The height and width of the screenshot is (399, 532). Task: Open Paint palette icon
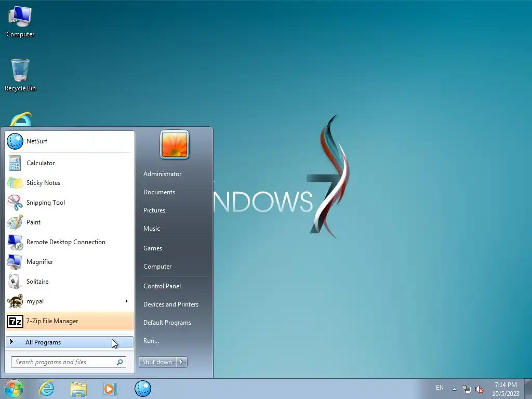15,222
